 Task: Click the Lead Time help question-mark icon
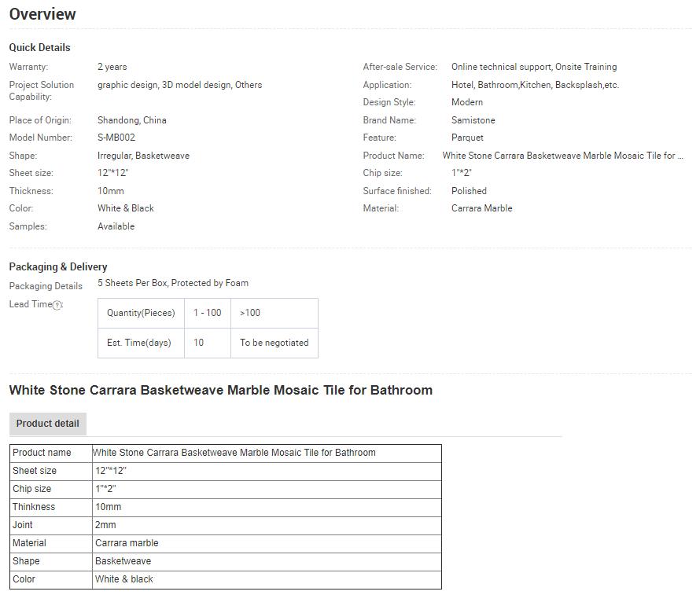(x=57, y=305)
